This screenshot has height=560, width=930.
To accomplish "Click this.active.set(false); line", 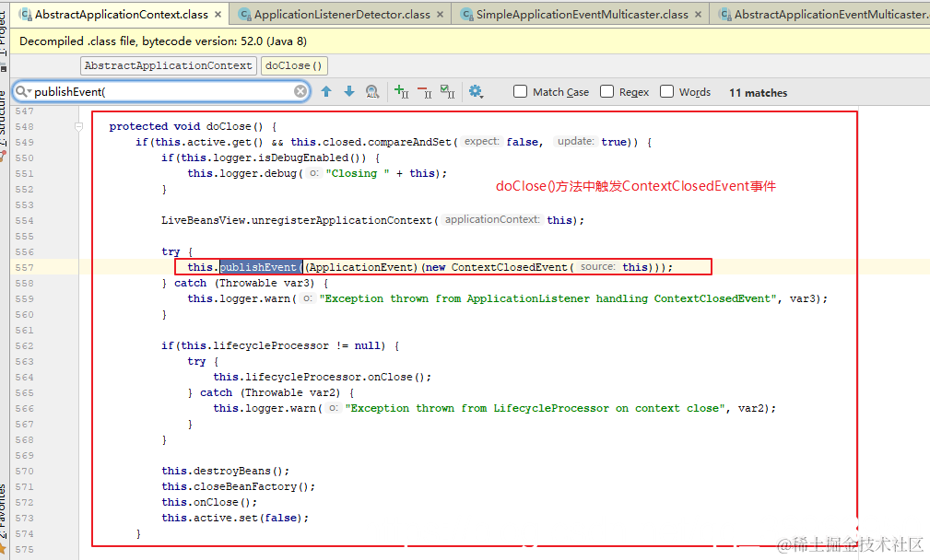I will coord(235,518).
